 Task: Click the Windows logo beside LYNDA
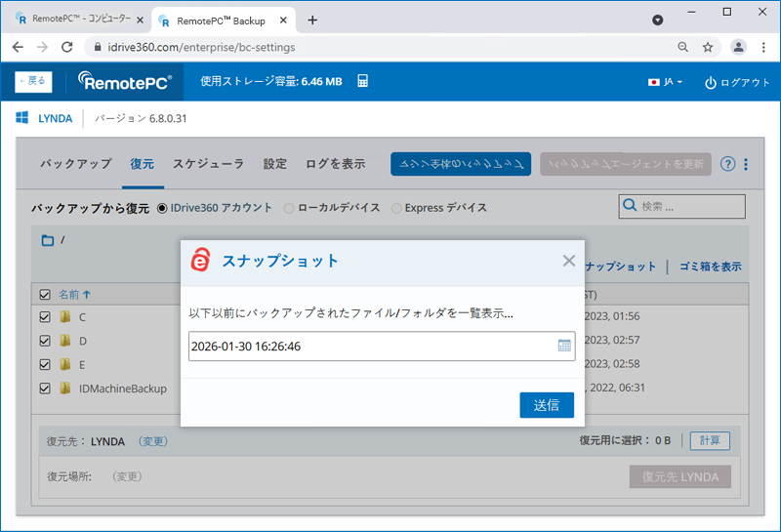[x=21, y=117]
